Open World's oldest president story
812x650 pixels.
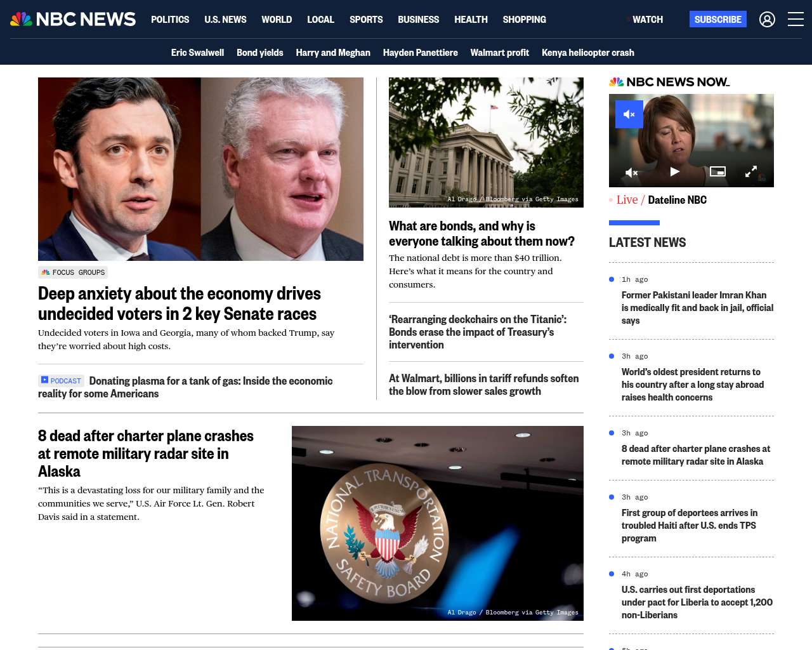pyautogui.click(x=693, y=385)
